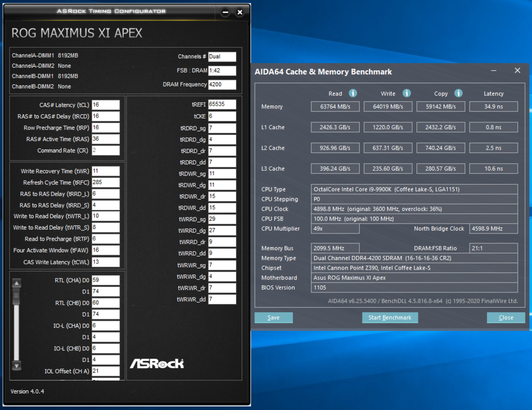Close the AIDA64 benchmark window
Screen dimensions: 532x410
coord(517,71)
